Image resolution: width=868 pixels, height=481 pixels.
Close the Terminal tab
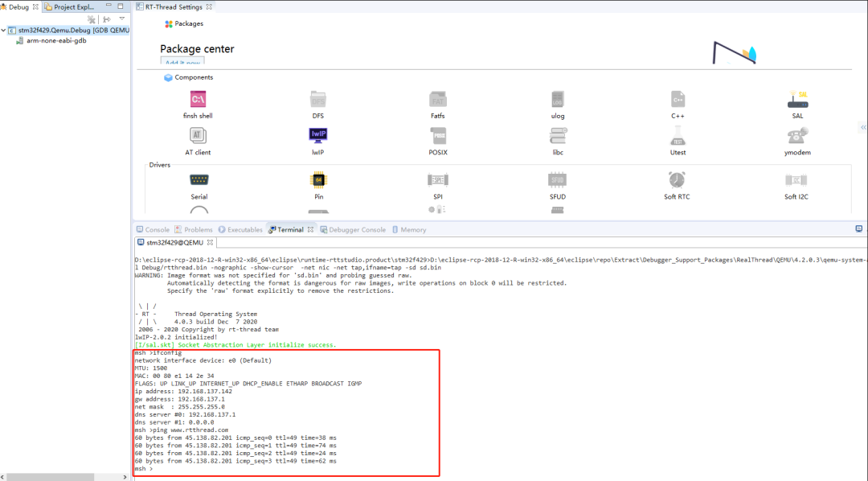coord(310,229)
